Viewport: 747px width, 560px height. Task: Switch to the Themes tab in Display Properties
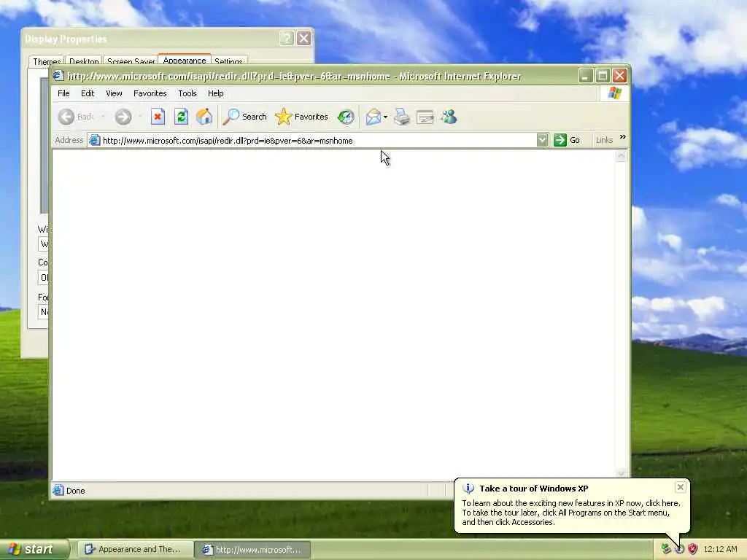pos(47,61)
